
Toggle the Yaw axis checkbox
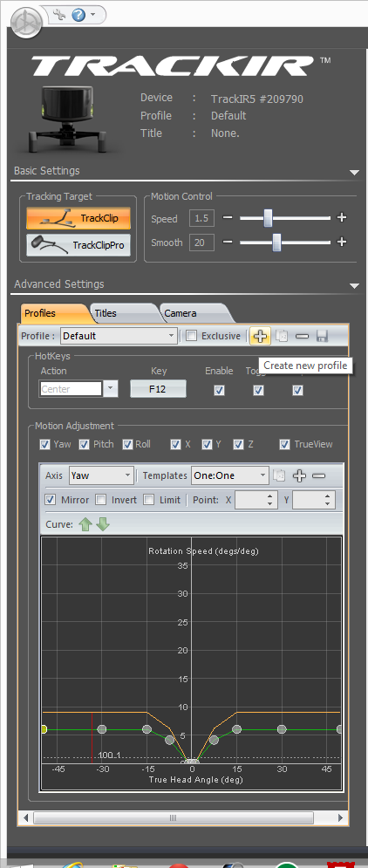(x=45, y=444)
